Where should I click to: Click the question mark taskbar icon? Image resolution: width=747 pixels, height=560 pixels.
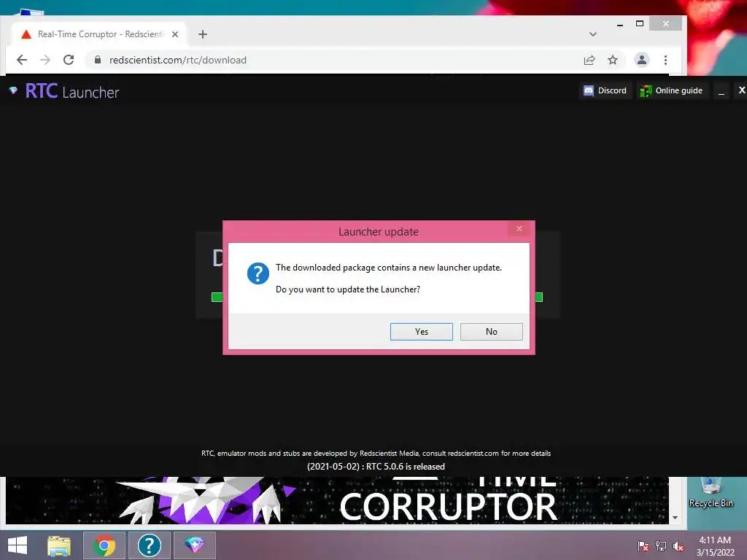[149, 545]
